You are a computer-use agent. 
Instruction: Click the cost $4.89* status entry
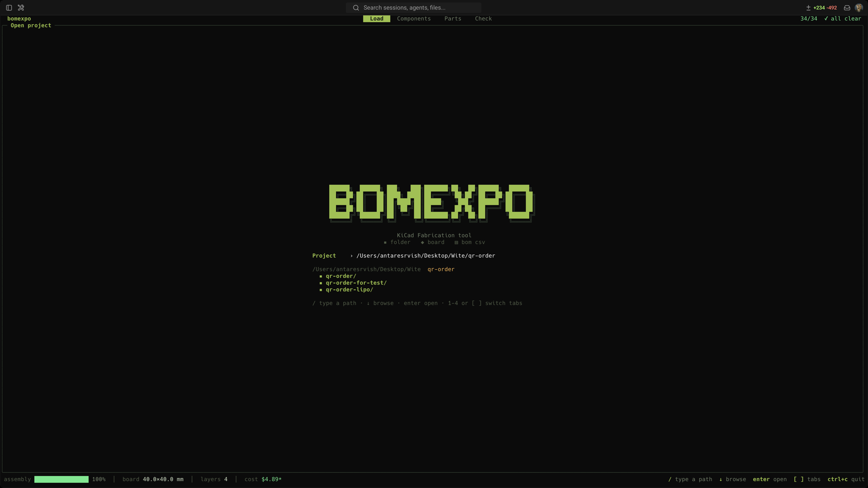[263, 479]
